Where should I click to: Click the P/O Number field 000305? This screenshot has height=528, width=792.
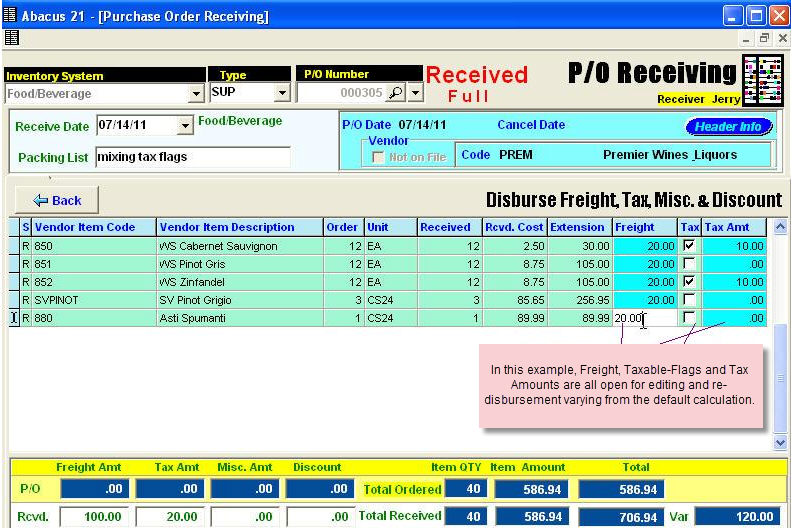(342, 93)
